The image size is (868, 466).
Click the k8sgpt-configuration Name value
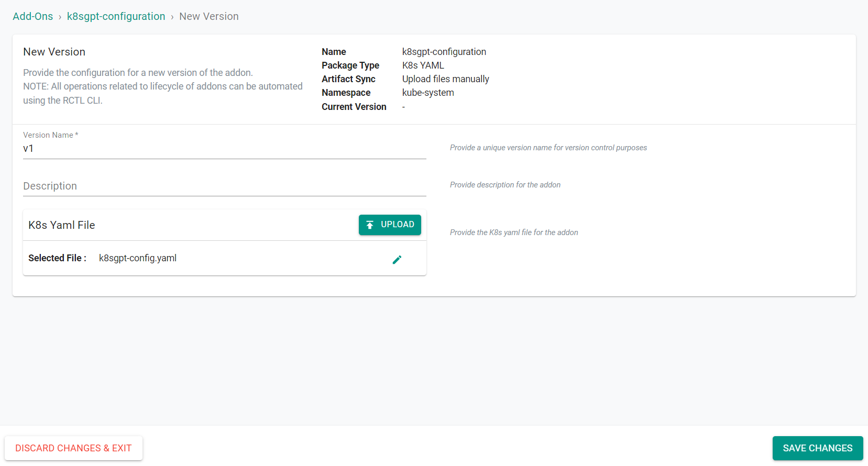pos(444,52)
